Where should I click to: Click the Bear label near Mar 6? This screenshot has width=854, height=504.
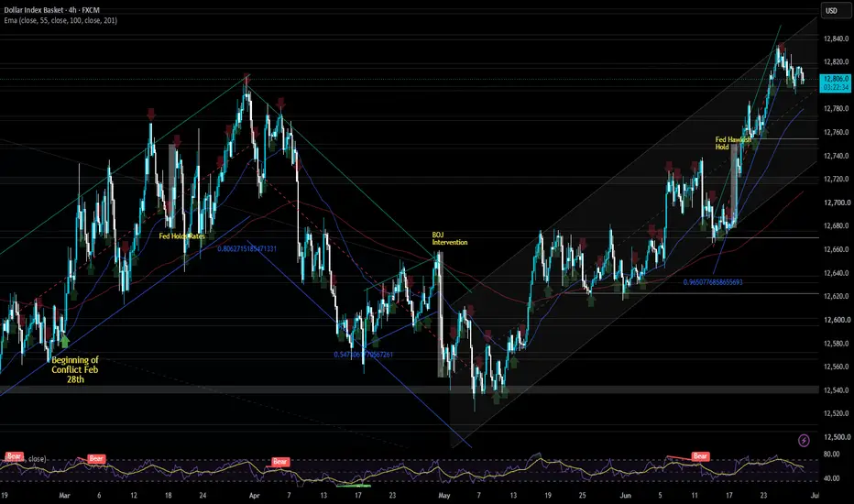[96, 458]
